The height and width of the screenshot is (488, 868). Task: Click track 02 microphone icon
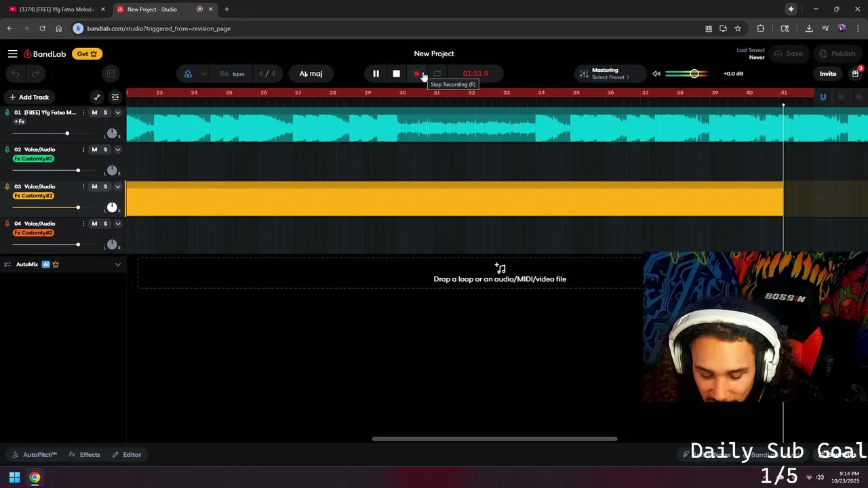click(7, 149)
